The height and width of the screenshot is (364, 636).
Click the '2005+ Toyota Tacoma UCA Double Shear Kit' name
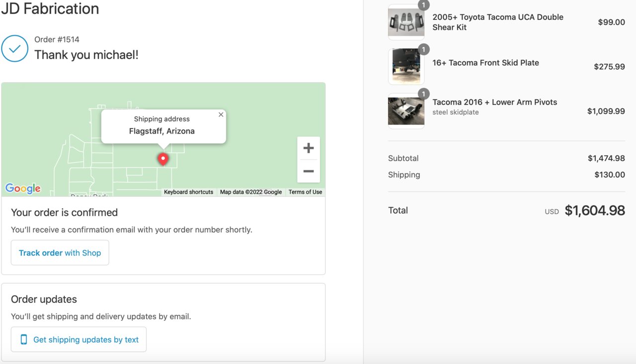498,22
